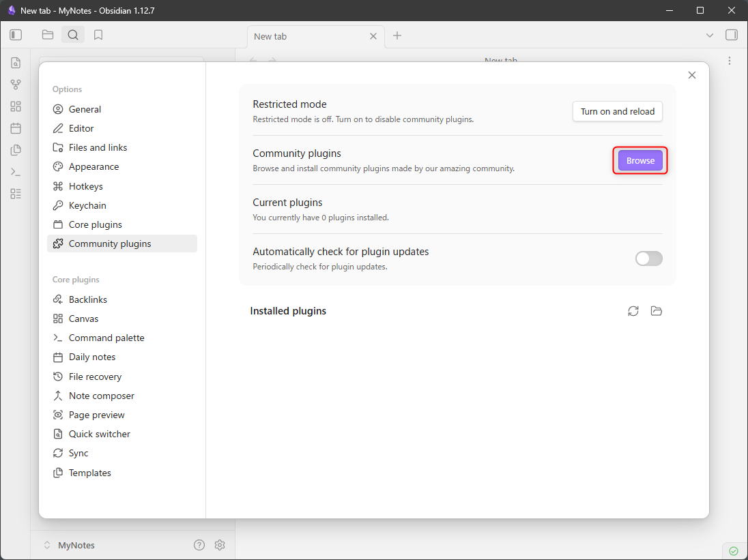Open Templates plugin settings
The height and width of the screenshot is (560, 748).
click(122, 473)
